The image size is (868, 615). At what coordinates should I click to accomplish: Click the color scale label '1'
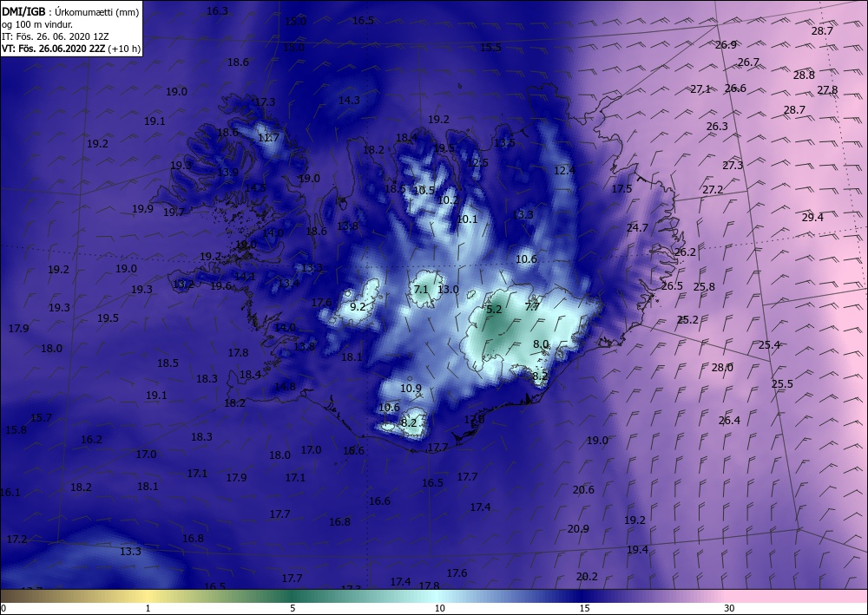coord(148,608)
